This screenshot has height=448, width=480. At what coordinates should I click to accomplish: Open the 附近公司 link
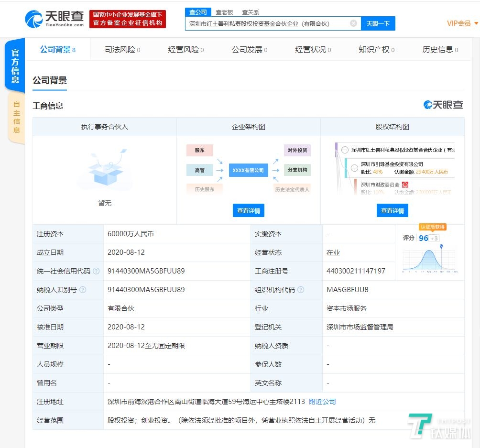click(x=322, y=402)
